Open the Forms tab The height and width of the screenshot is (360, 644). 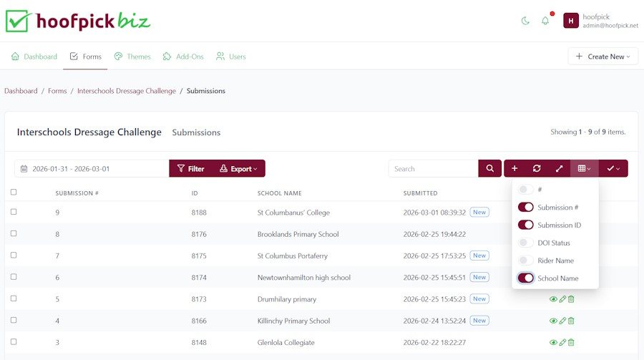pyautogui.click(x=85, y=57)
